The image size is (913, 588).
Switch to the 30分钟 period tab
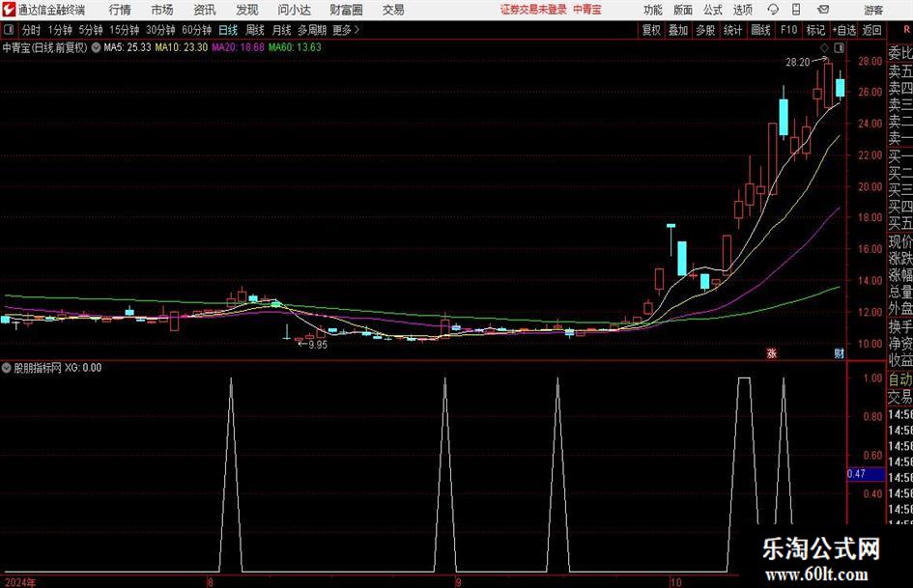coord(160,30)
